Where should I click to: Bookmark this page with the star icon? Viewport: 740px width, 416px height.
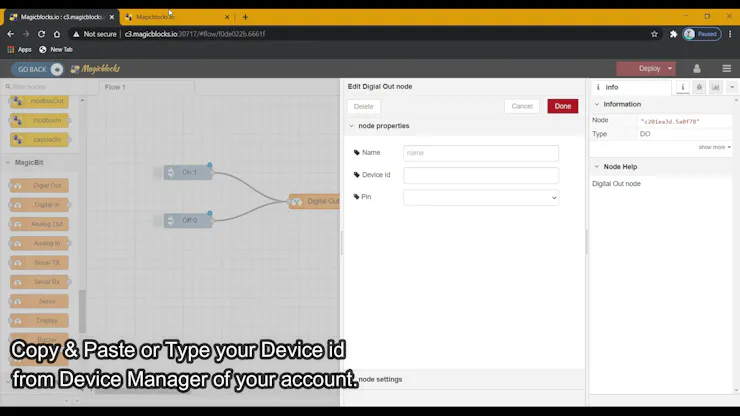pos(654,34)
